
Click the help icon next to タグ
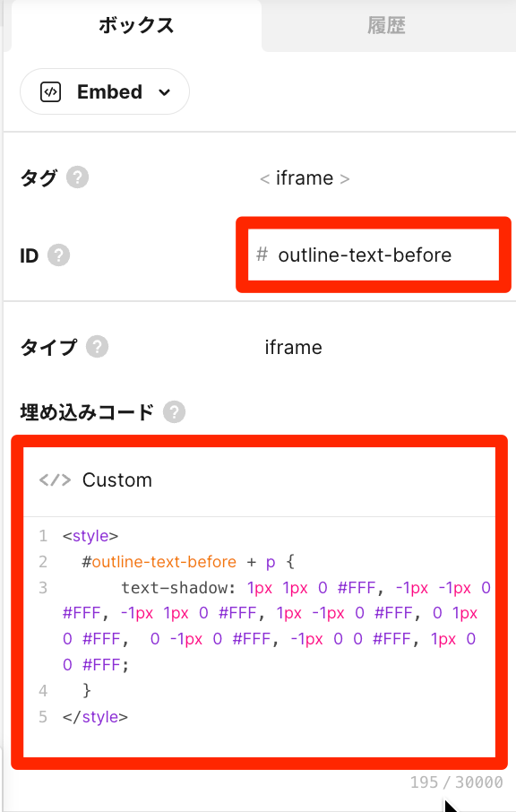77,177
